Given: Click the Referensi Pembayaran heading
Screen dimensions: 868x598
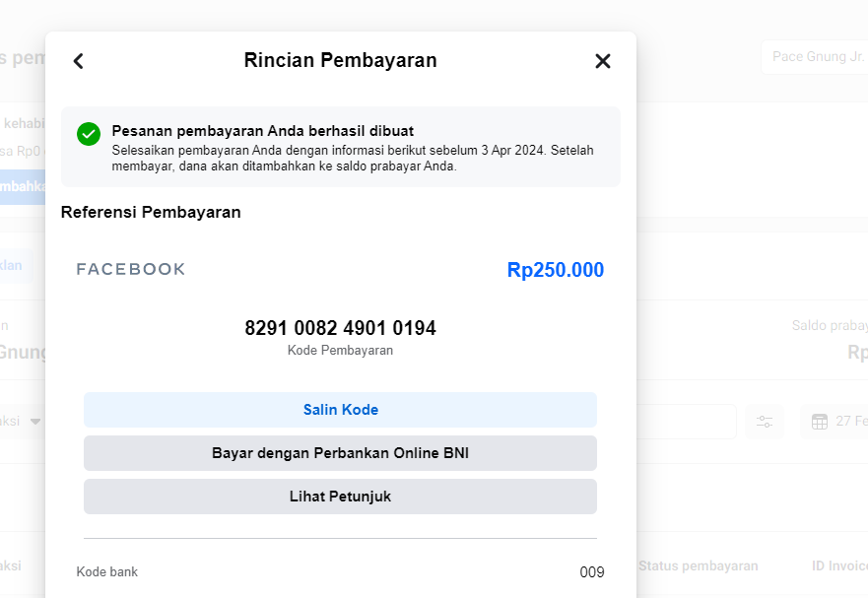Looking at the screenshot, I should (151, 212).
